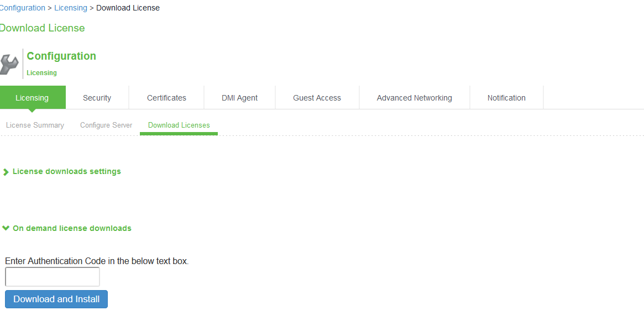Click the Download License page title

click(x=42, y=28)
